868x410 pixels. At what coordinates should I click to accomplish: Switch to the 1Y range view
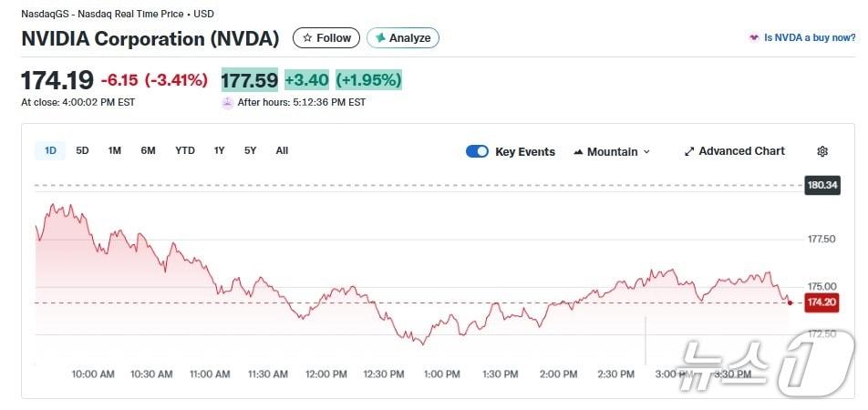click(219, 150)
